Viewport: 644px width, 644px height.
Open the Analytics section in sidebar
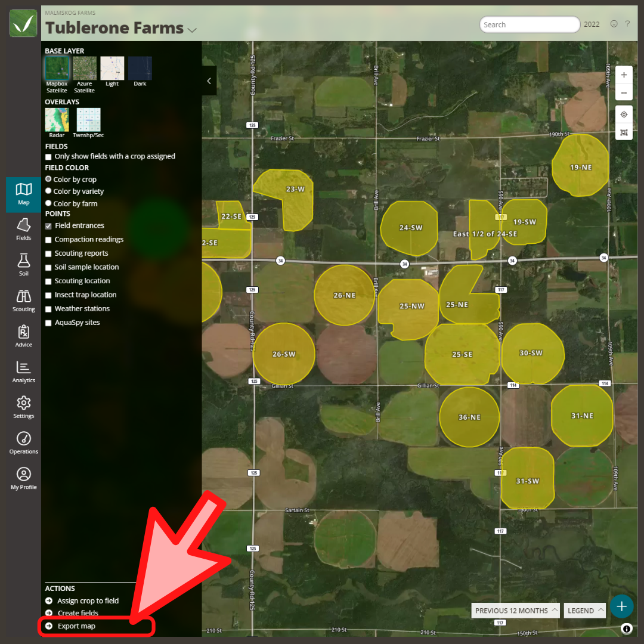[x=23, y=371]
